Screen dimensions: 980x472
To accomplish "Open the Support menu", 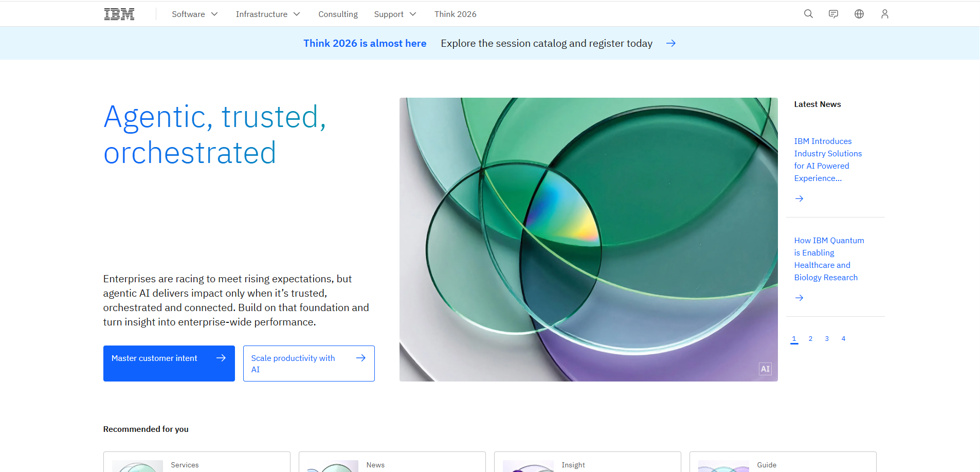I will 395,14.
